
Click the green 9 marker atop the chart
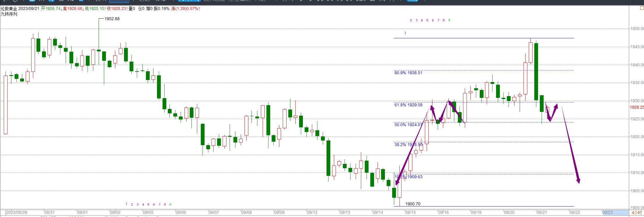[449, 20]
